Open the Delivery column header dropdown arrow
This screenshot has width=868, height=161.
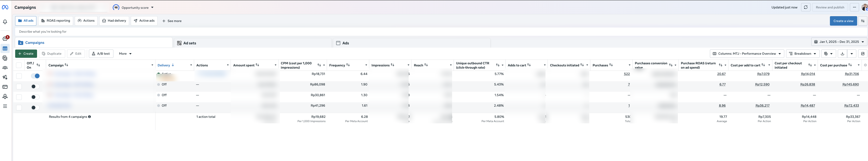point(191,65)
